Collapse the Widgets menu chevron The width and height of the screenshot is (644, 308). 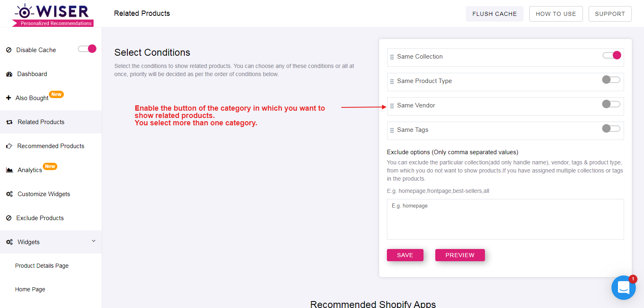(94, 241)
